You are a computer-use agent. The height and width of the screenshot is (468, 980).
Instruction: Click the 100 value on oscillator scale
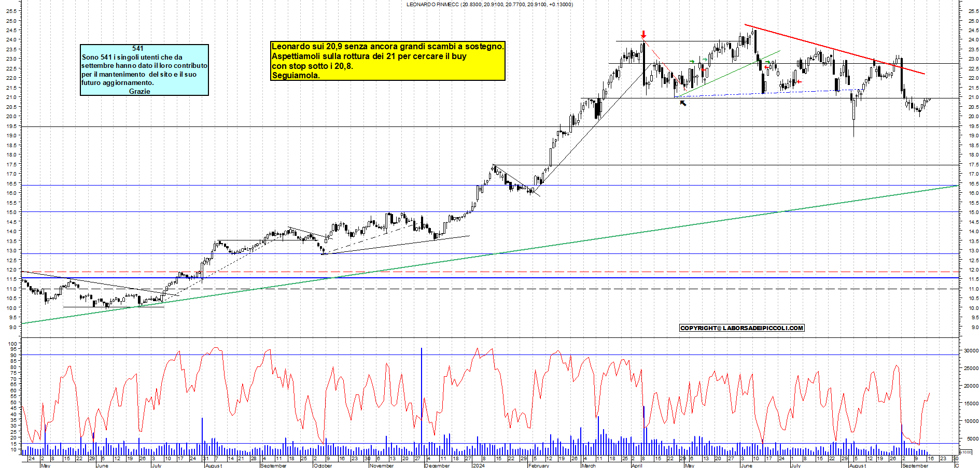tap(12, 344)
